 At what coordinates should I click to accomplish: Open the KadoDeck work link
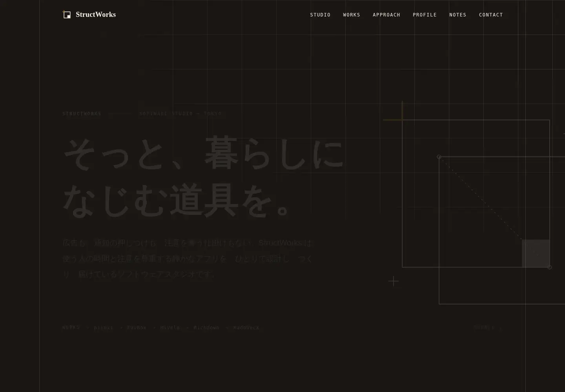(246, 328)
